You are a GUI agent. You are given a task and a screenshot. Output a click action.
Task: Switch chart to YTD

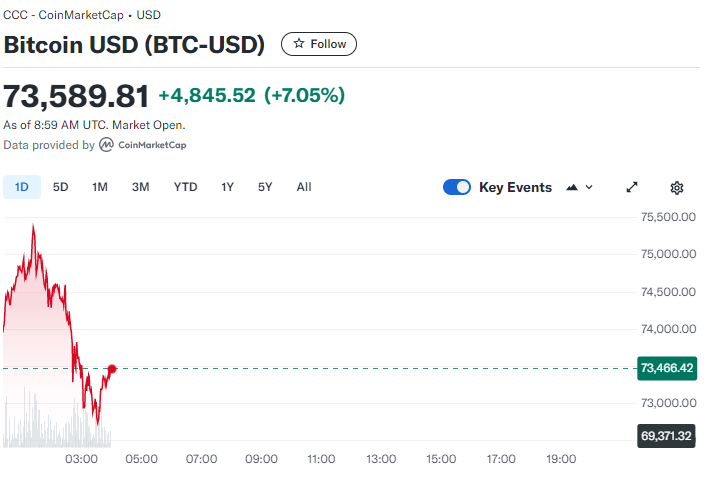(185, 187)
